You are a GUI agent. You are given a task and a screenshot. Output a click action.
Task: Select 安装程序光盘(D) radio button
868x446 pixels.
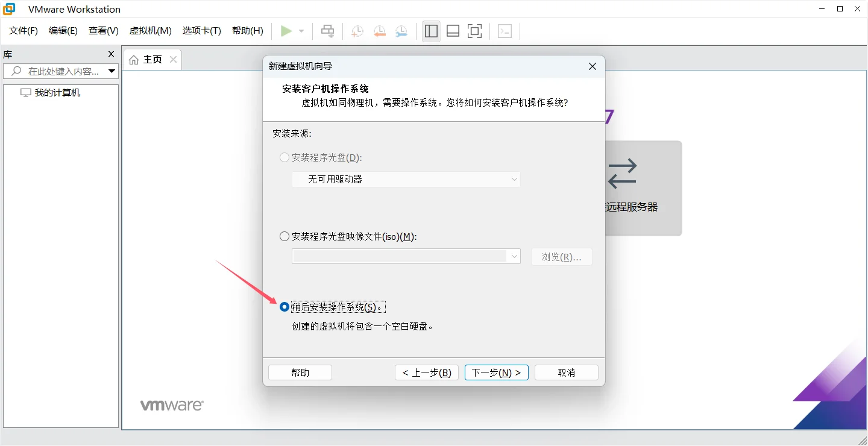(285, 157)
